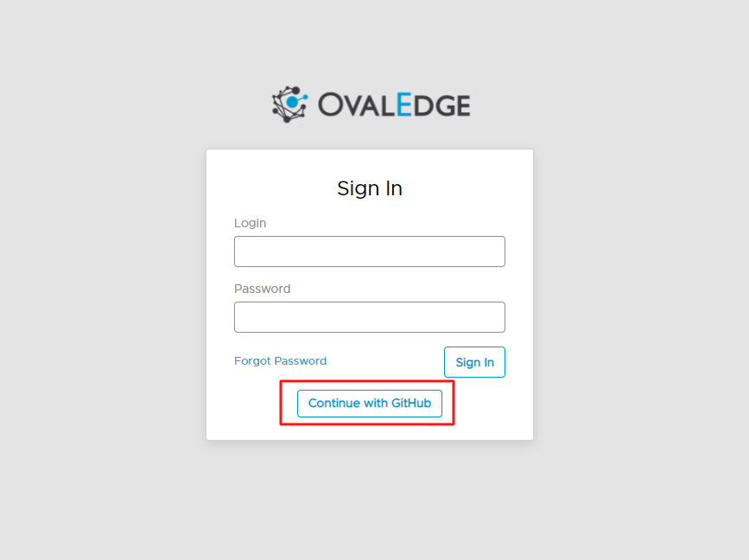Click the word Password in Forgot Password
749x560 pixels.
pos(301,360)
